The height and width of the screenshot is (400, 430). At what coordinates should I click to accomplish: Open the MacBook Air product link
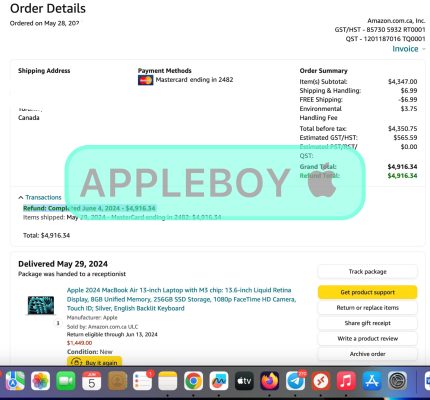pos(181,299)
